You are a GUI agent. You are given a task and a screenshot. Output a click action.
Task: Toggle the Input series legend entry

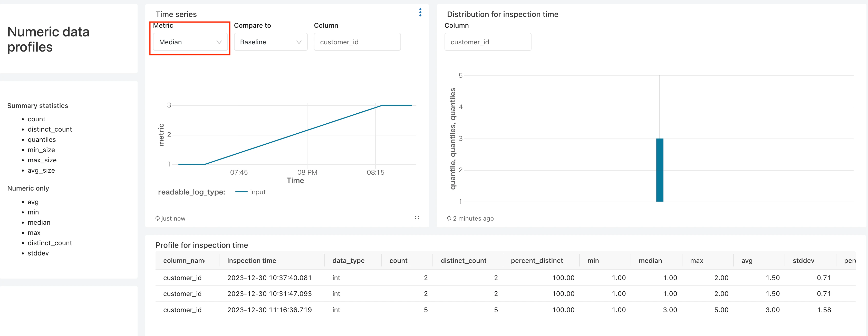pyautogui.click(x=257, y=192)
